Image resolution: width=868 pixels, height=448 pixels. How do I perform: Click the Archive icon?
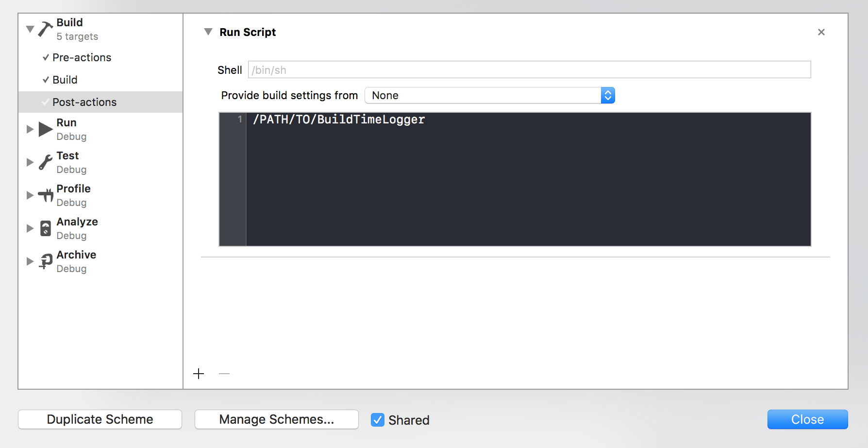coord(46,261)
